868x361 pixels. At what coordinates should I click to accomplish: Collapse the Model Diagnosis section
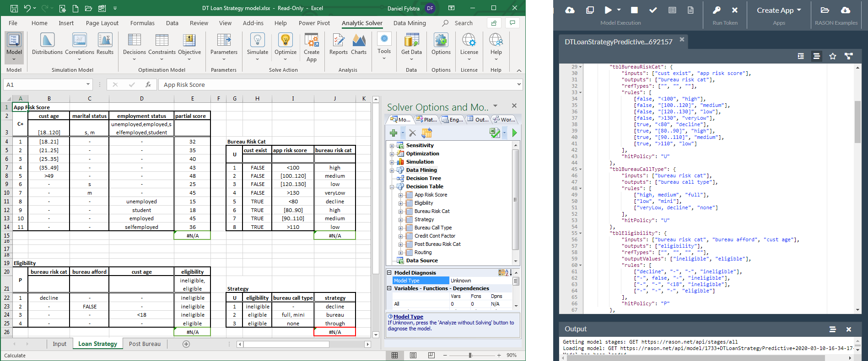[389, 273]
